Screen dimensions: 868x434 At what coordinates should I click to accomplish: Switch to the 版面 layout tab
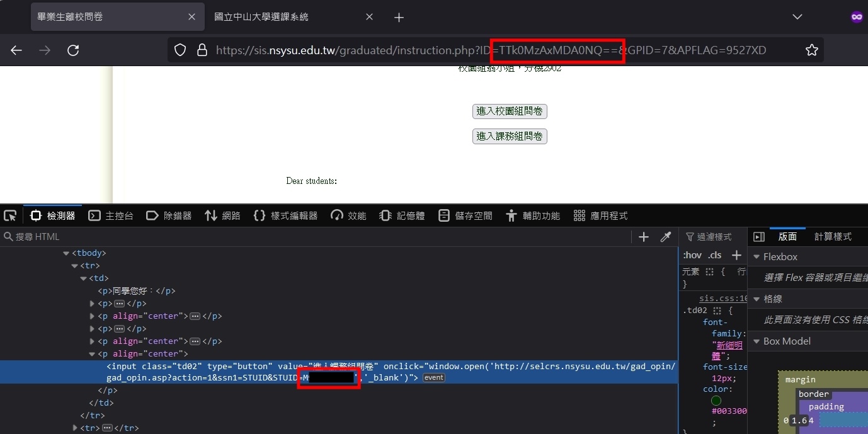click(x=787, y=237)
